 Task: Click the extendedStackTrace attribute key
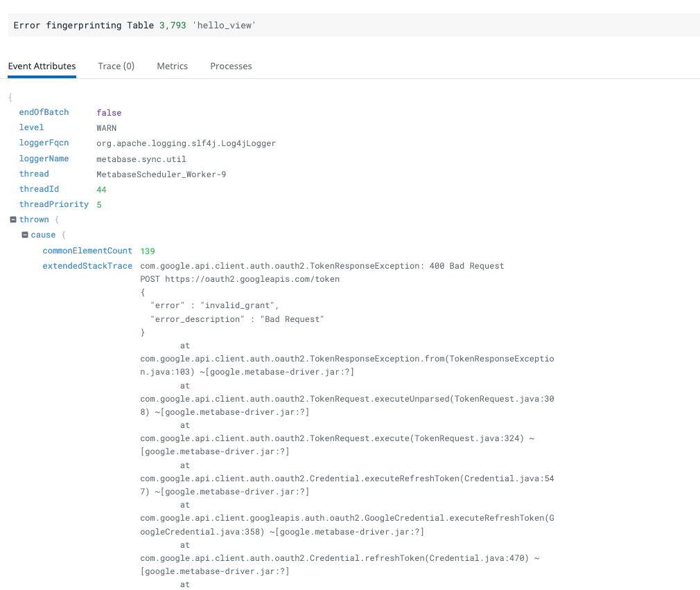[87, 265]
